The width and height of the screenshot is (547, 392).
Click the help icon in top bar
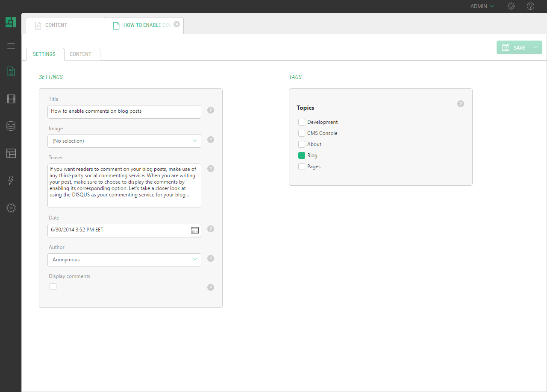pos(530,6)
